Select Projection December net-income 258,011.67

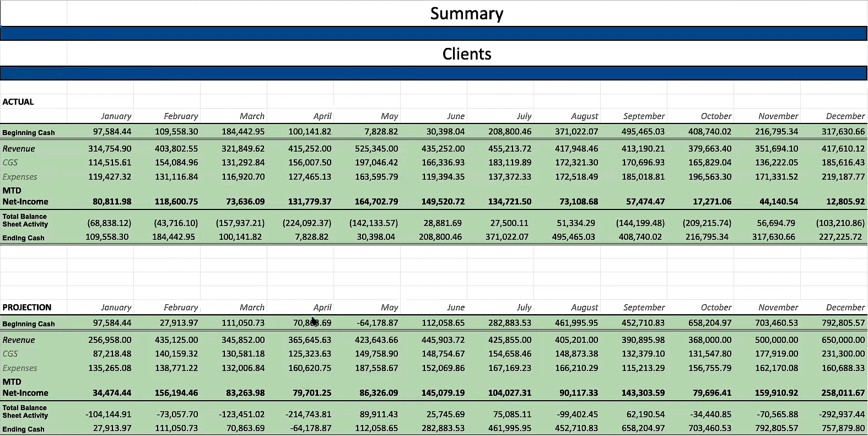843,393
